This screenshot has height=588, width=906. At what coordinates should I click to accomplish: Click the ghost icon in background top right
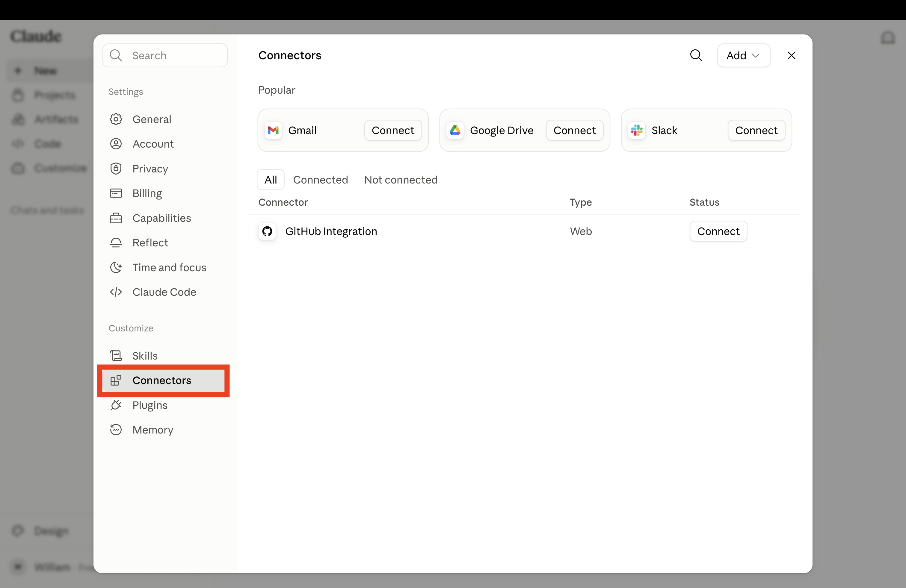(x=888, y=38)
